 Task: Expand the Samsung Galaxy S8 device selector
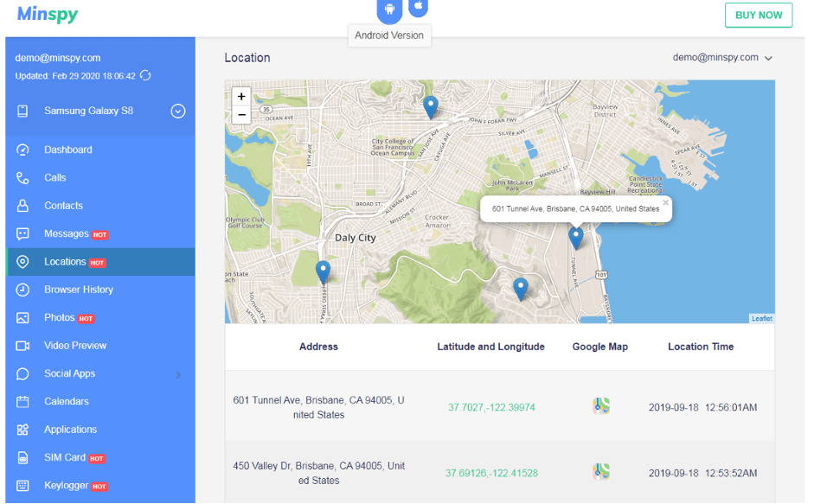(178, 111)
